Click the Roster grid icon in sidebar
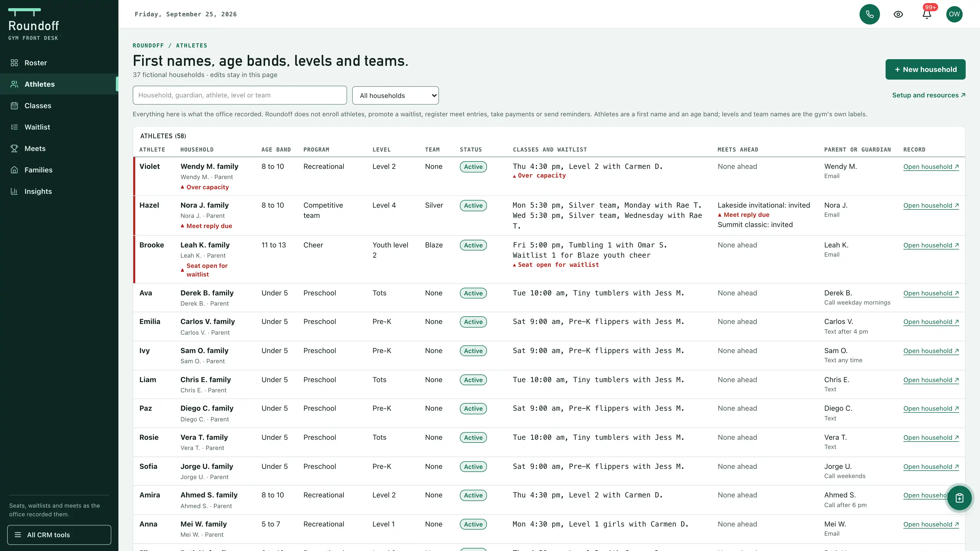The image size is (980, 551). coord(14,63)
